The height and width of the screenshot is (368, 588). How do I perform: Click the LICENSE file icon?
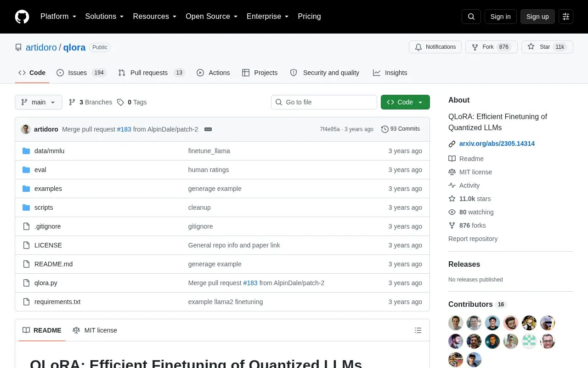click(x=26, y=245)
